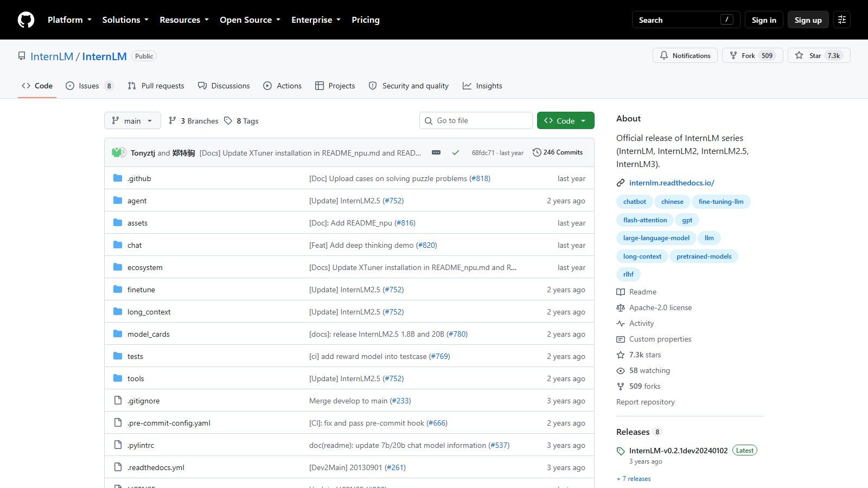This screenshot has height=488, width=868.
Task: Switch to the Issues tab
Action: 90,86
